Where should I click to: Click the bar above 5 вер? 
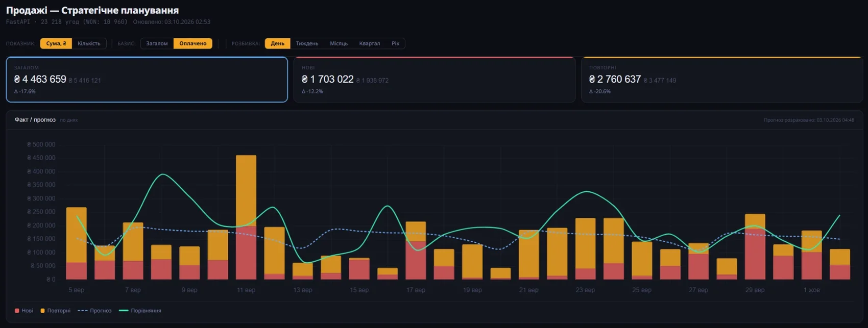(77, 243)
